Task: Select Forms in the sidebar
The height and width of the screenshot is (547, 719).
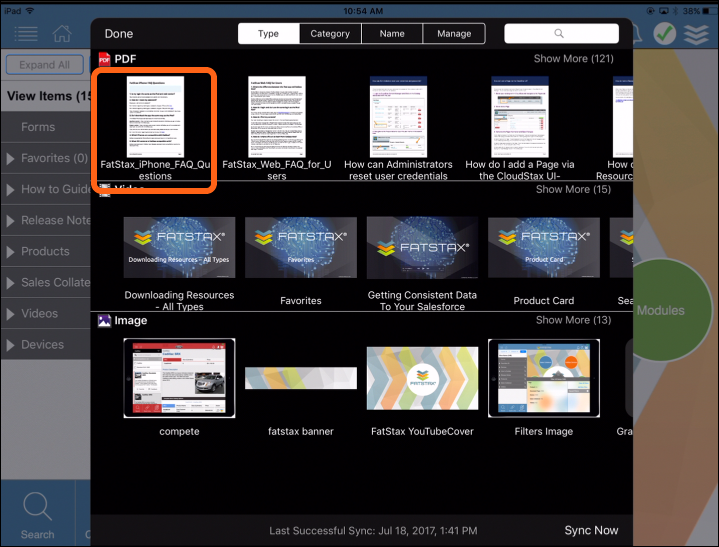Action: (46, 127)
